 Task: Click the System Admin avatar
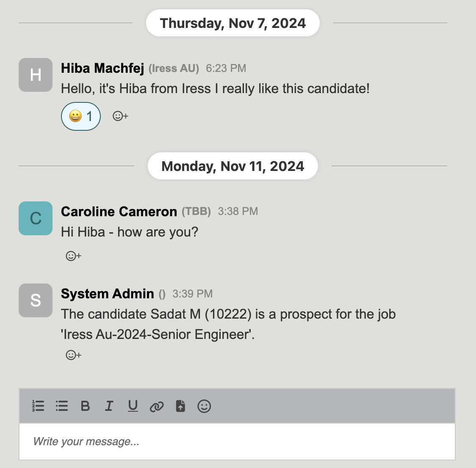pos(35,300)
